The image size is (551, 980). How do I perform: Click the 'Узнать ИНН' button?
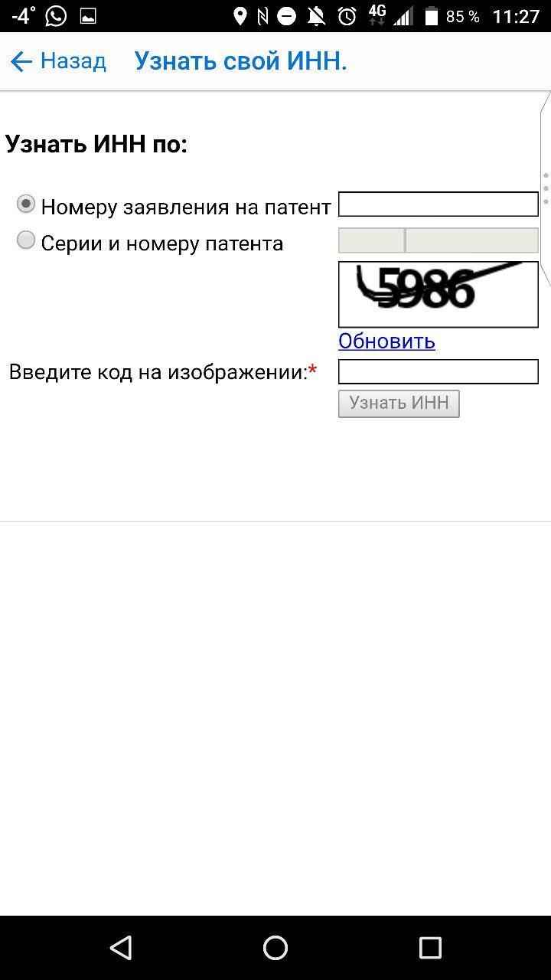point(399,403)
